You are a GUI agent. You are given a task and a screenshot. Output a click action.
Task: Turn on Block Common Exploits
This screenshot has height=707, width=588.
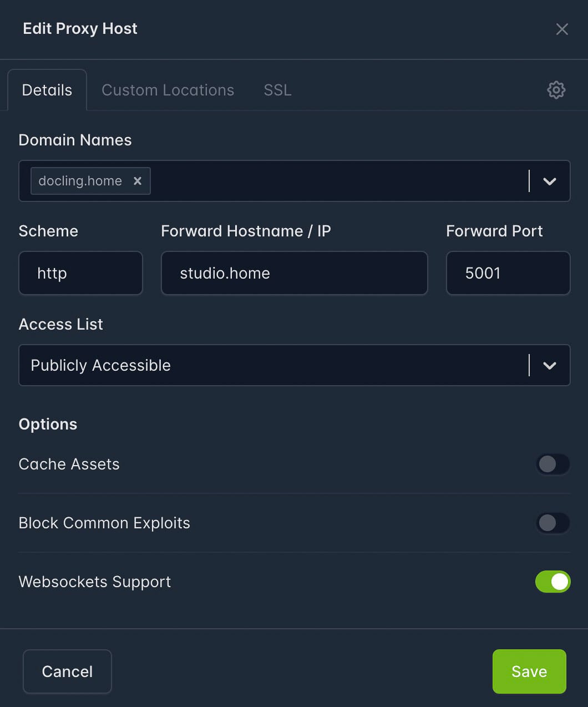[x=552, y=523]
